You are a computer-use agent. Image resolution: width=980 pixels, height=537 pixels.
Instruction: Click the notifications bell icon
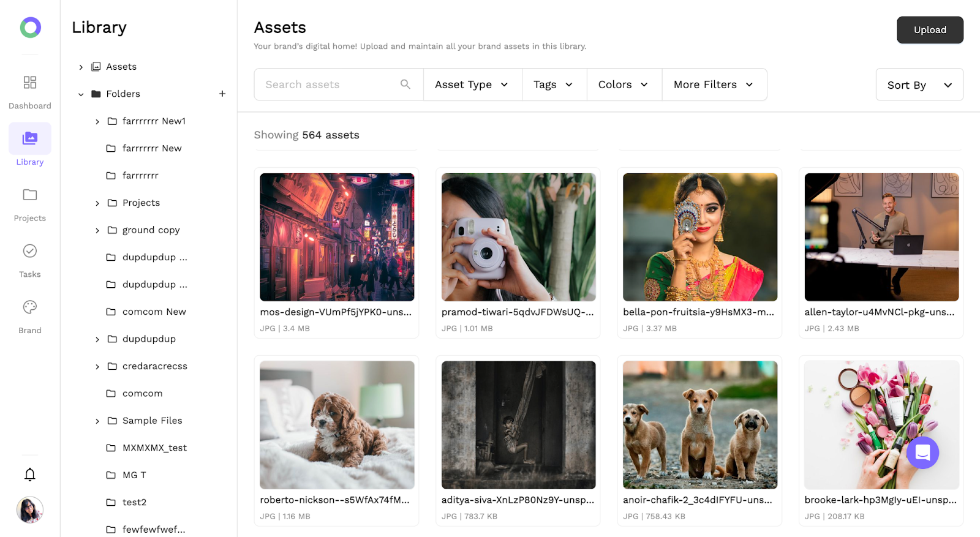tap(29, 473)
